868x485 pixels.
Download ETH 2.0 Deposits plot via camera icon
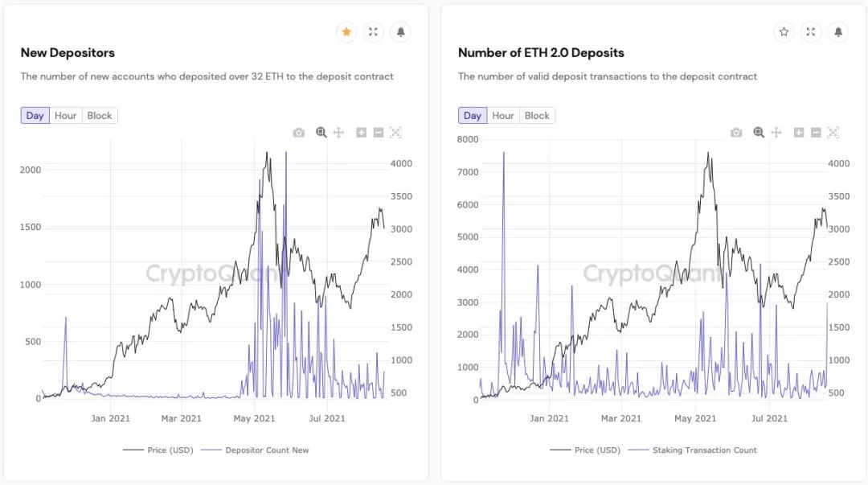(x=736, y=133)
